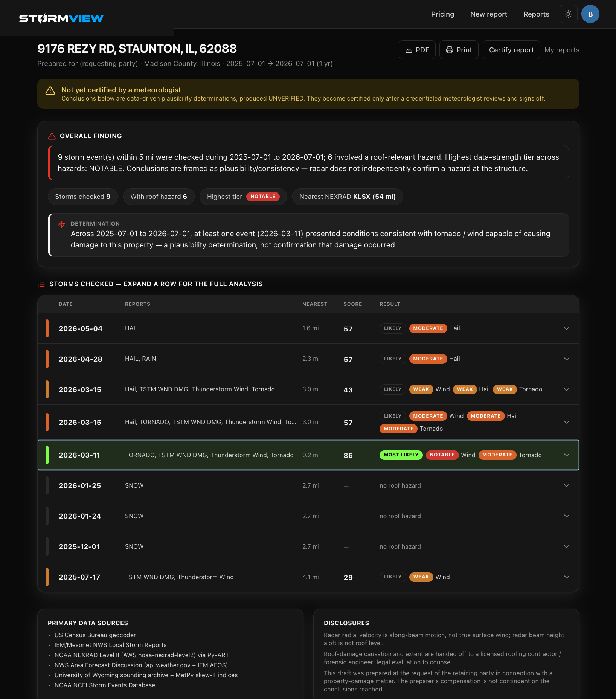The height and width of the screenshot is (699, 616).
Task: Click the Overall Finding alert icon
Action: (x=52, y=136)
